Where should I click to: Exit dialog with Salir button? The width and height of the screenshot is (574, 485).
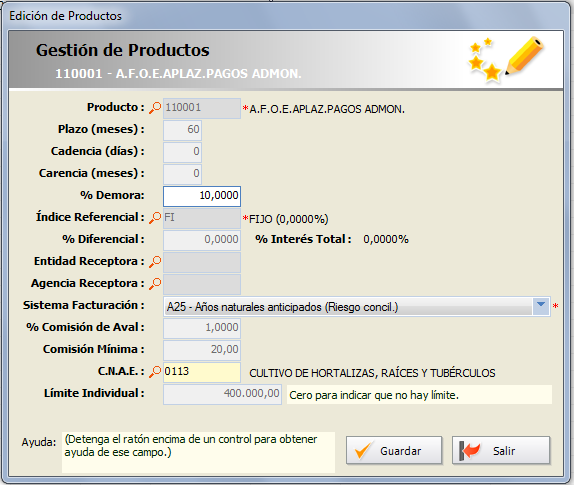tap(501, 450)
